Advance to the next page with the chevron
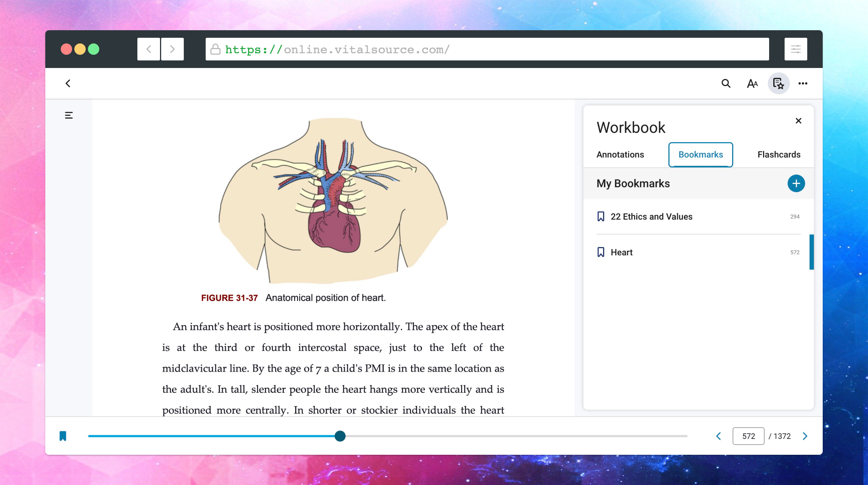Viewport: 868px width, 485px height. (805, 436)
